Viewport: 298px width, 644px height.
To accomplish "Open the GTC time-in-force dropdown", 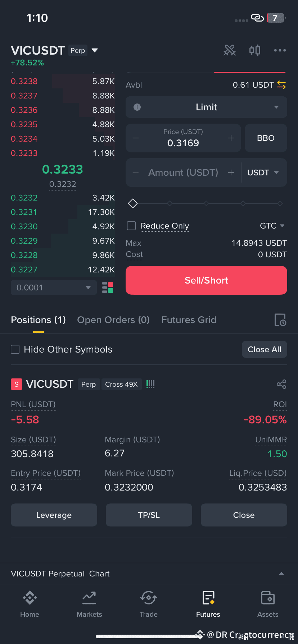I will [x=272, y=226].
